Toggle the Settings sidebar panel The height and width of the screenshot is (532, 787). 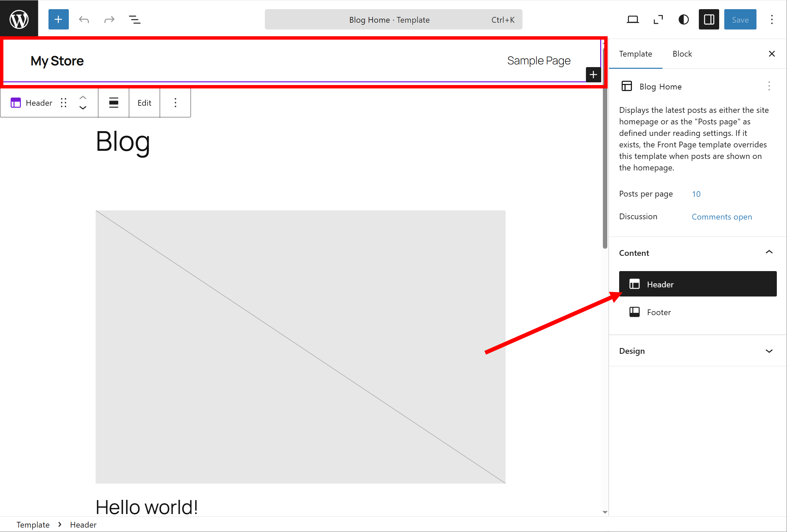click(709, 20)
